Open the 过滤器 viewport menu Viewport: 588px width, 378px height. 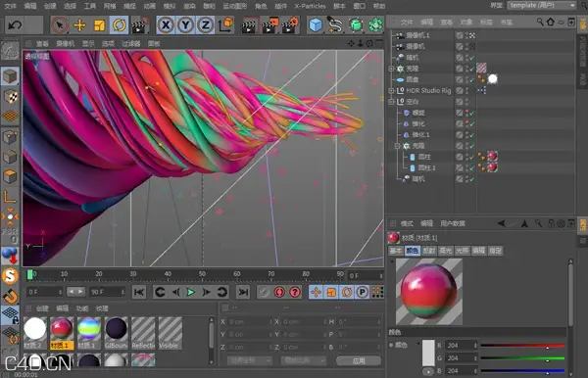pyautogui.click(x=130, y=44)
